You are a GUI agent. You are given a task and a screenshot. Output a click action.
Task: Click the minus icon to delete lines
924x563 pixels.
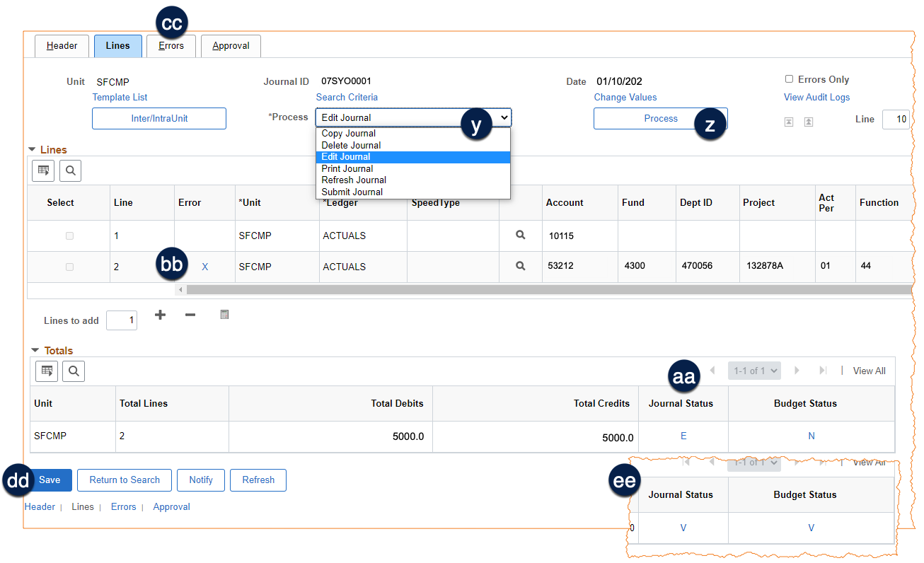click(190, 315)
